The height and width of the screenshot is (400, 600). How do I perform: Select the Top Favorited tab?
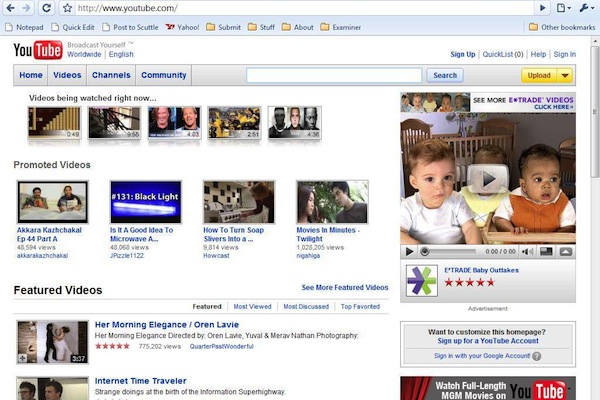click(x=360, y=307)
